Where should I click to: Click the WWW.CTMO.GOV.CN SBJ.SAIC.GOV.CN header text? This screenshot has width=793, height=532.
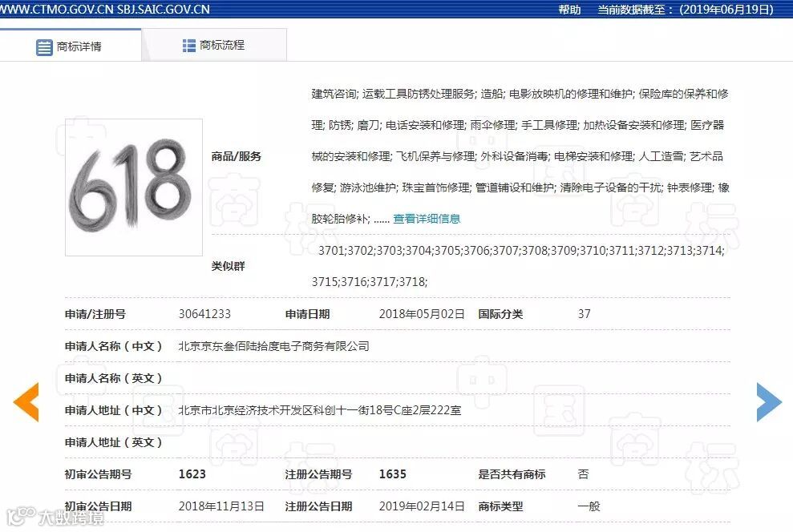point(105,9)
